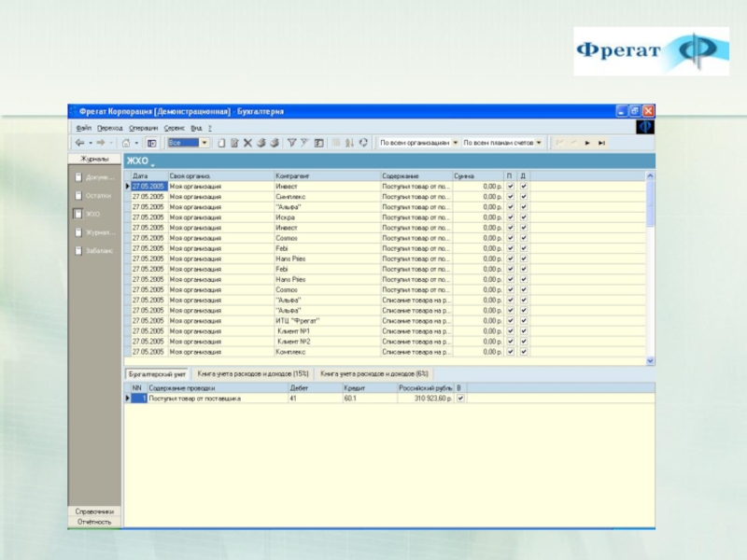Image resolution: width=747 pixels, height=560 pixels.
Task: Click the Фрегат logo icon in menu bar
Action: 645,127
